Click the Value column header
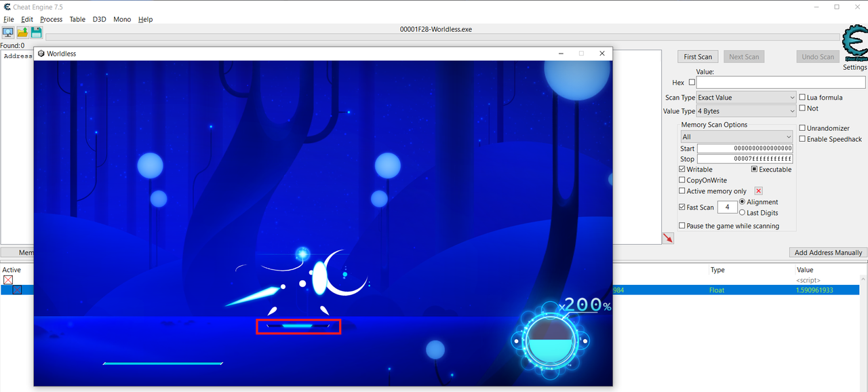The width and height of the screenshot is (868, 392). [x=804, y=270]
